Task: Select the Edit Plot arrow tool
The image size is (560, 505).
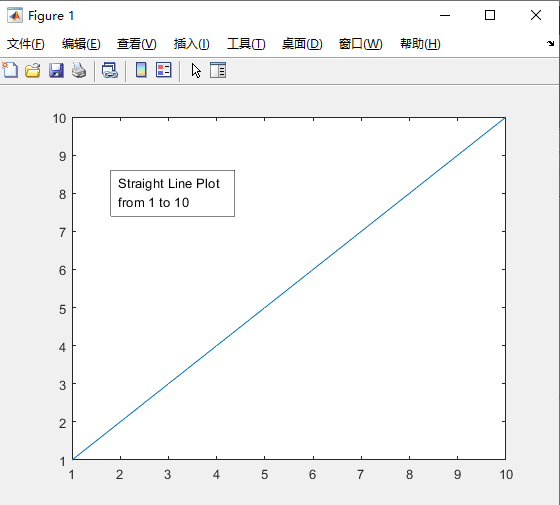Action: click(x=196, y=70)
